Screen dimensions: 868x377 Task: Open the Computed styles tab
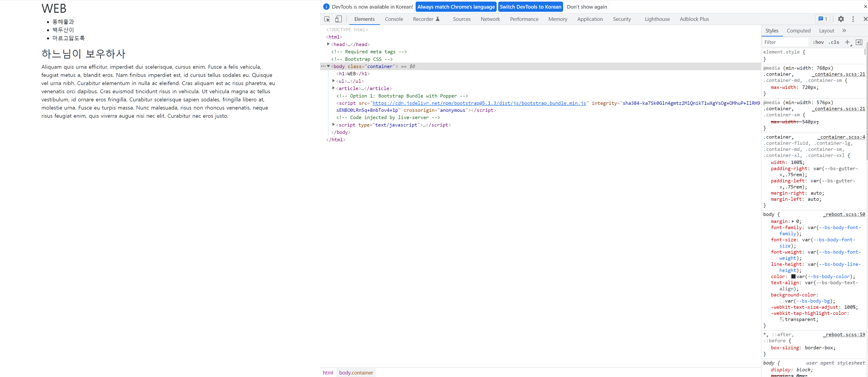click(798, 31)
